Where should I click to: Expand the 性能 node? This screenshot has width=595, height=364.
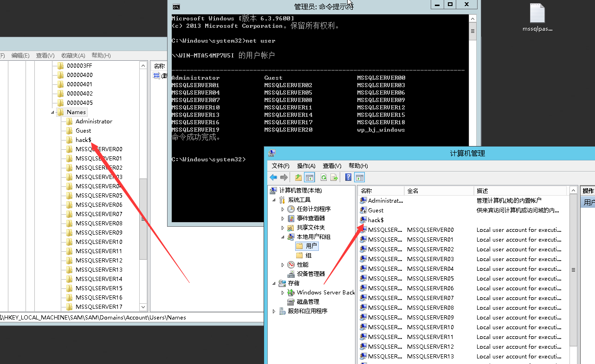point(283,265)
